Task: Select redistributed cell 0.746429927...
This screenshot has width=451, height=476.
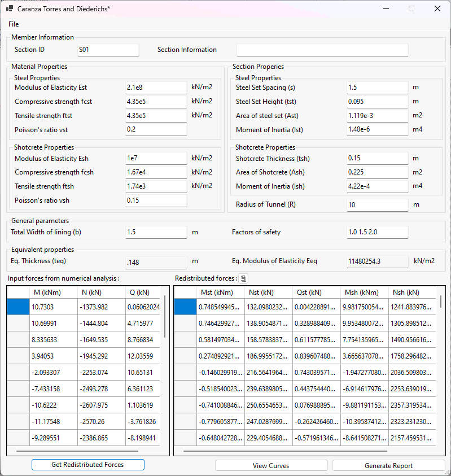Action: point(220,324)
